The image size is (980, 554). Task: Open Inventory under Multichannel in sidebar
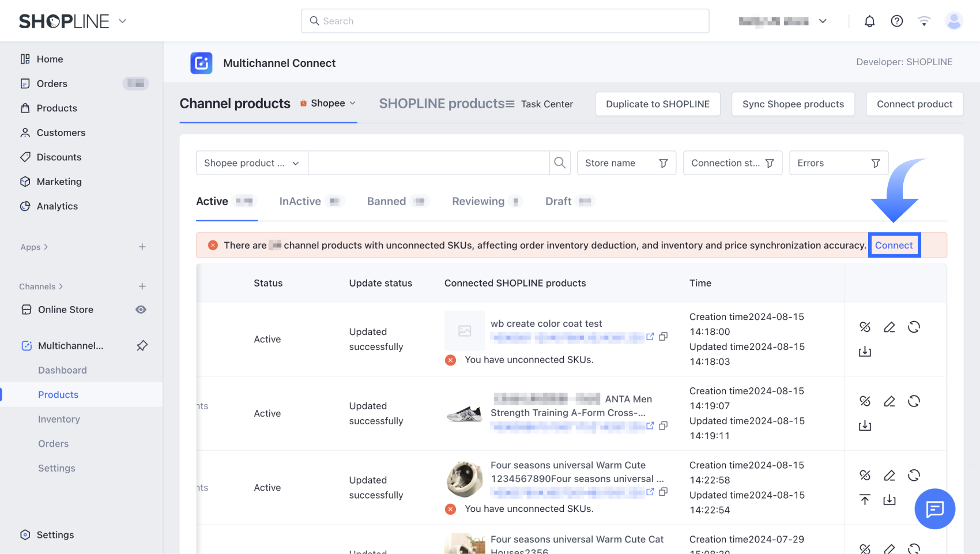pos(59,419)
